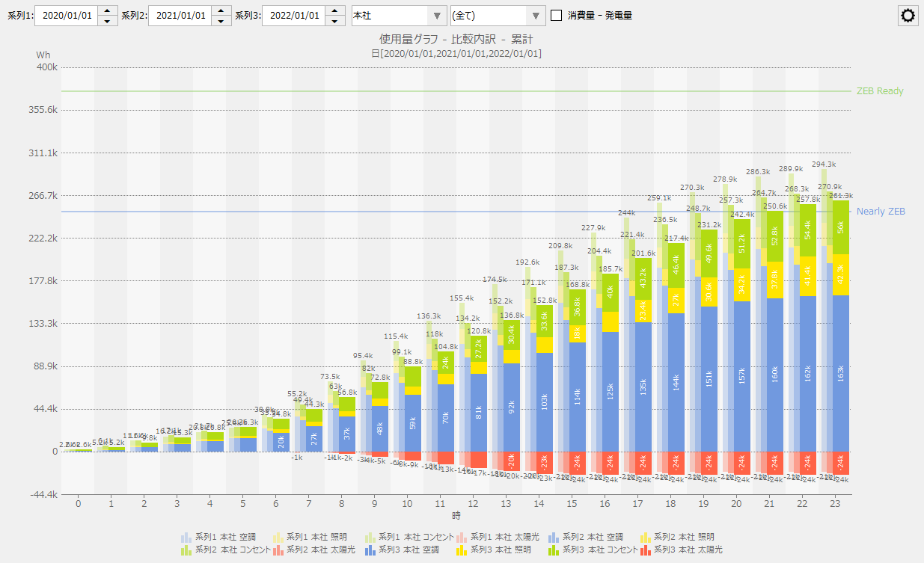
Task: Click the ZEB Ready reference line label
Action: click(x=880, y=91)
